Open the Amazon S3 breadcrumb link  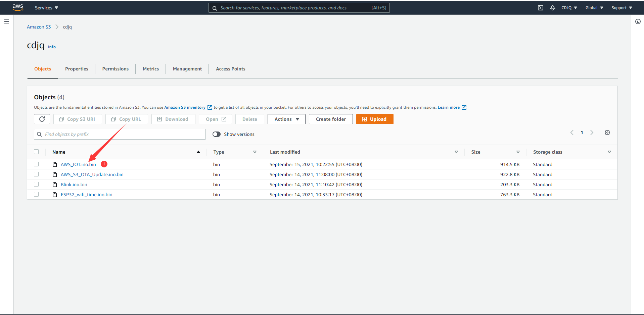point(39,27)
